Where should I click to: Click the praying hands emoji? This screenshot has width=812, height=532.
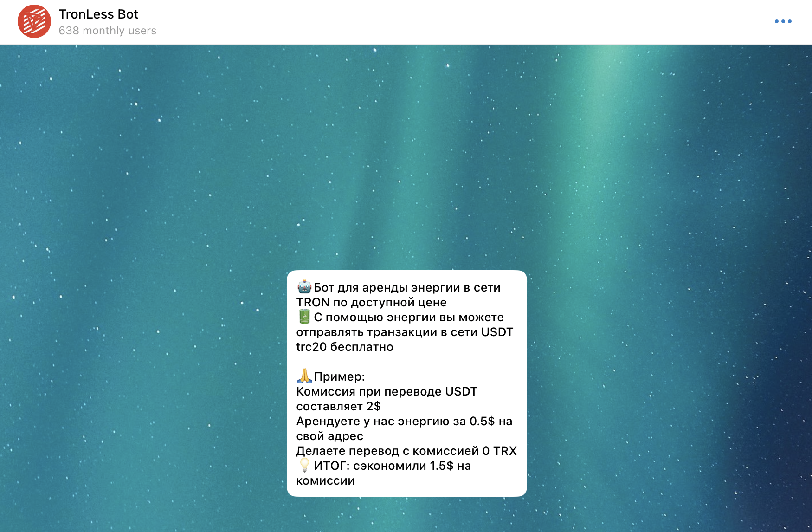coord(304,376)
